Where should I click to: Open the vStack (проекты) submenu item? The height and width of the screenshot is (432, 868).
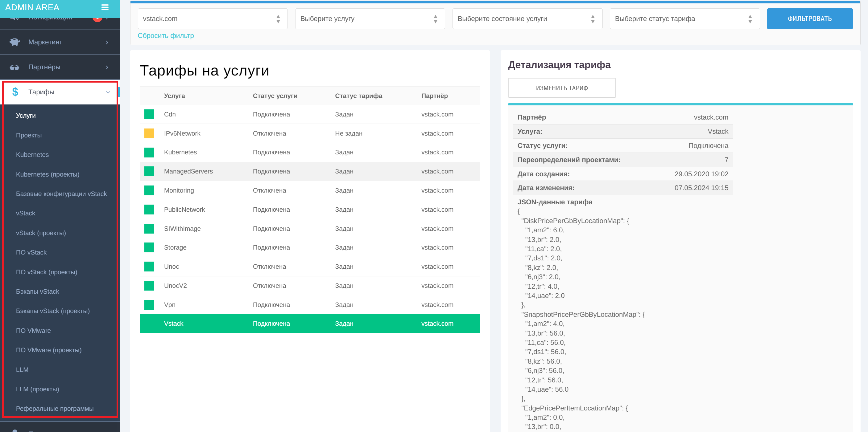(41, 233)
